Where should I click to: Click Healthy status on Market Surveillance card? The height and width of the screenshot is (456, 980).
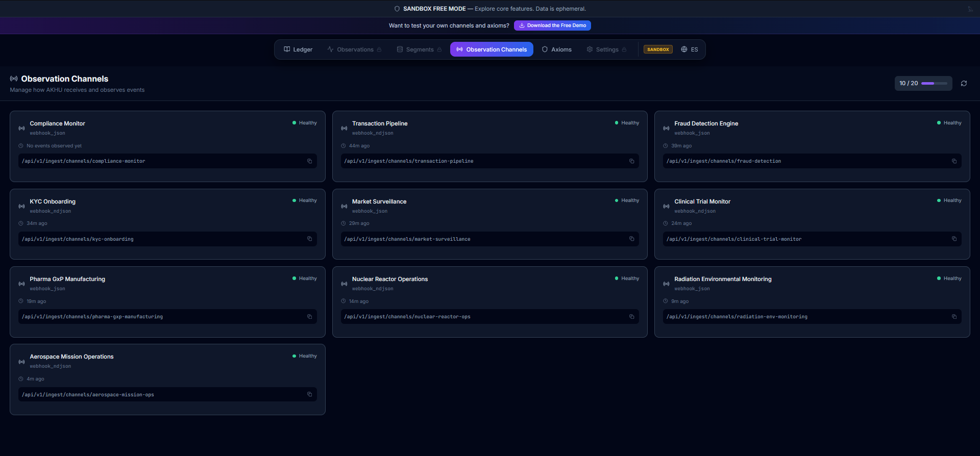[627, 200]
